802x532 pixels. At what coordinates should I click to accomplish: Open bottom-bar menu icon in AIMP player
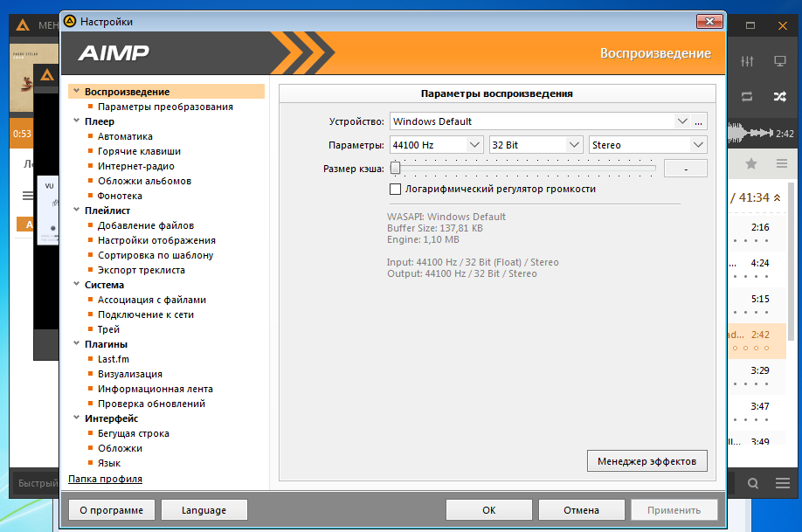coord(783,483)
